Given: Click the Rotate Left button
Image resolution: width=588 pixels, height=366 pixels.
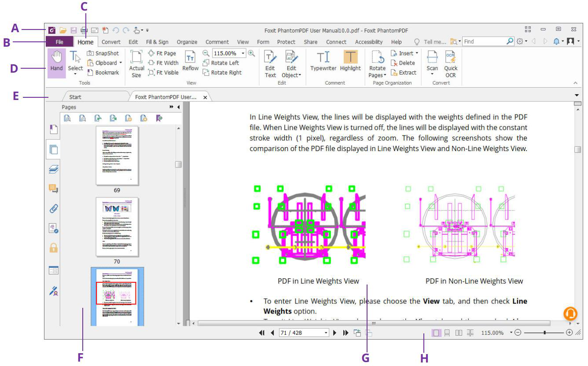Looking at the screenshot, I should tap(221, 63).
